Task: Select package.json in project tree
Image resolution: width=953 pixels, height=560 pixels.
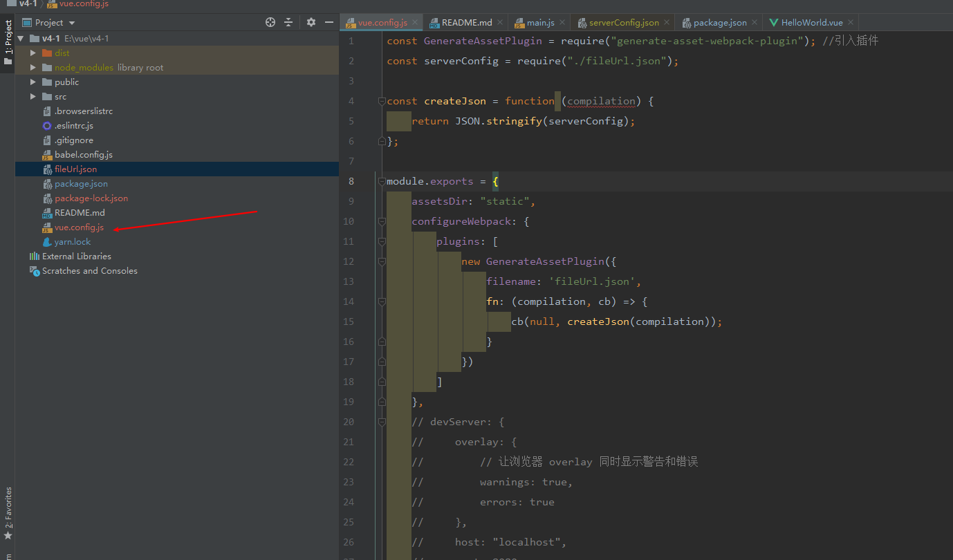Action: coord(81,183)
